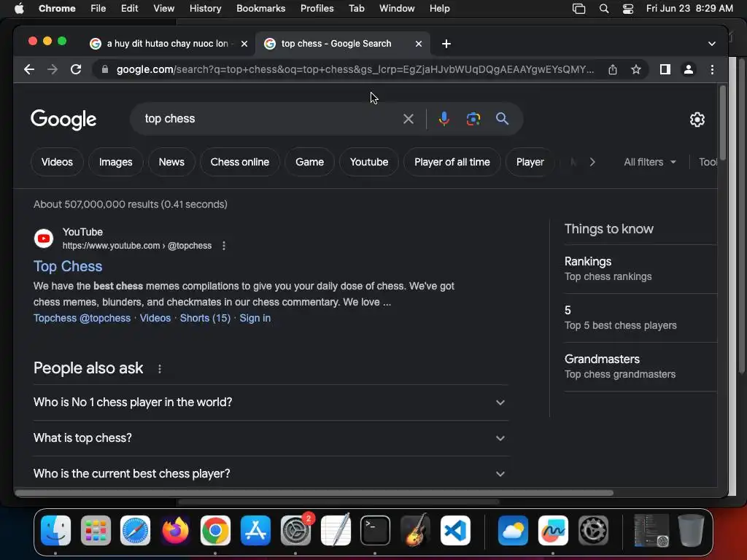This screenshot has width=747, height=560.
Task: Click the vertical page scrollbar
Action: click(723, 122)
